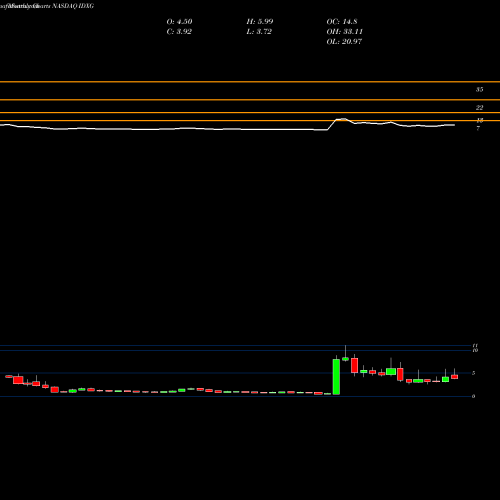Image resolution: width=500 pixels, height=500 pixels.
Task: Click the 5 price axis label
Action: (x=473, y=373)
